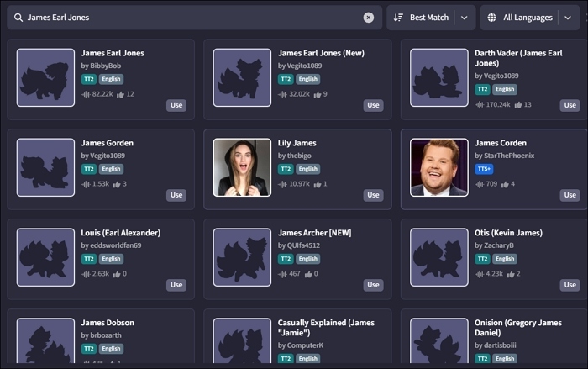The width and height of the screenshot is (588, 369).
Task: Choose Use for Louis (Earl Alexander)
Action: [x=176, y=285]
